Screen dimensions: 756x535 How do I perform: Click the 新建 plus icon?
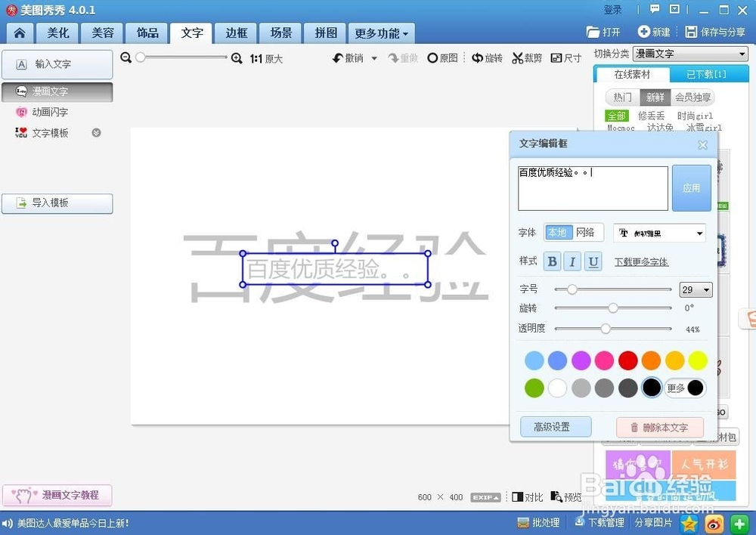pyautogui.click(x=643, y=32)
